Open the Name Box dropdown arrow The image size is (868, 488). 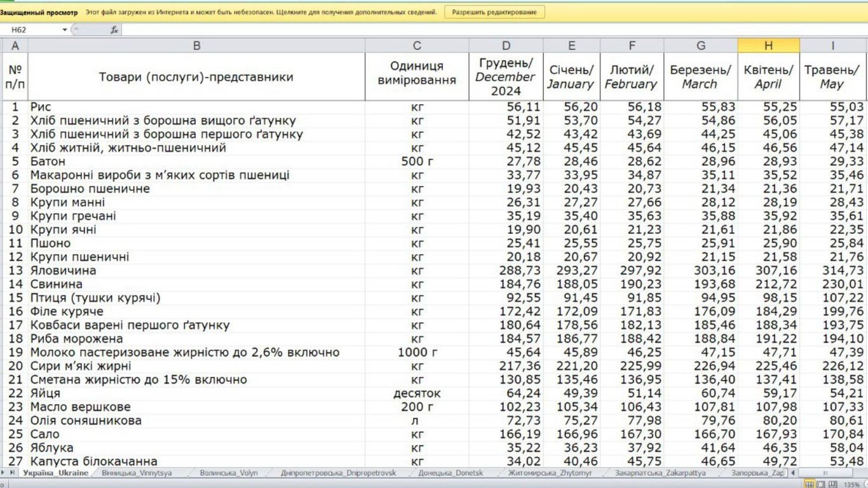point(64,29)
